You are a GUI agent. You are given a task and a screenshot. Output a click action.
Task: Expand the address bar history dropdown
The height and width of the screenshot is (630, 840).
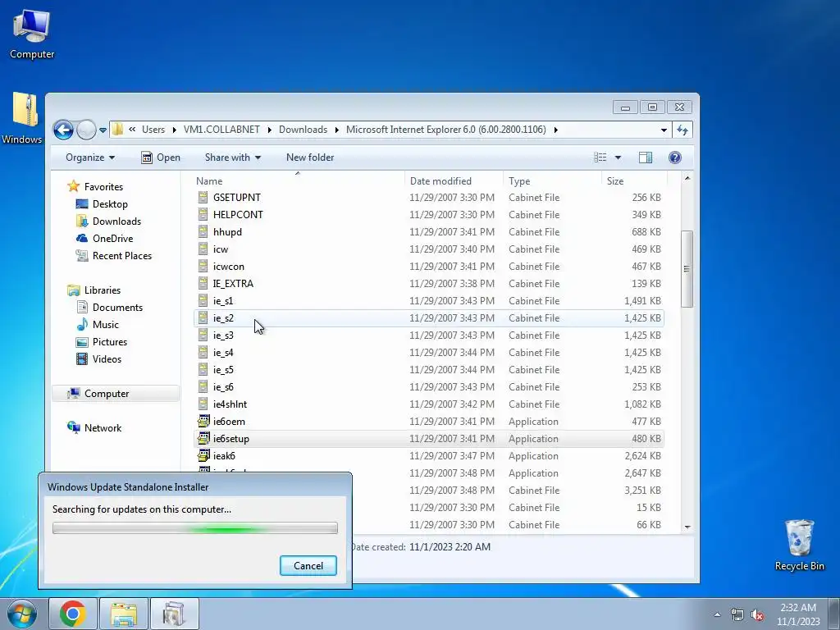pos(664,130)
